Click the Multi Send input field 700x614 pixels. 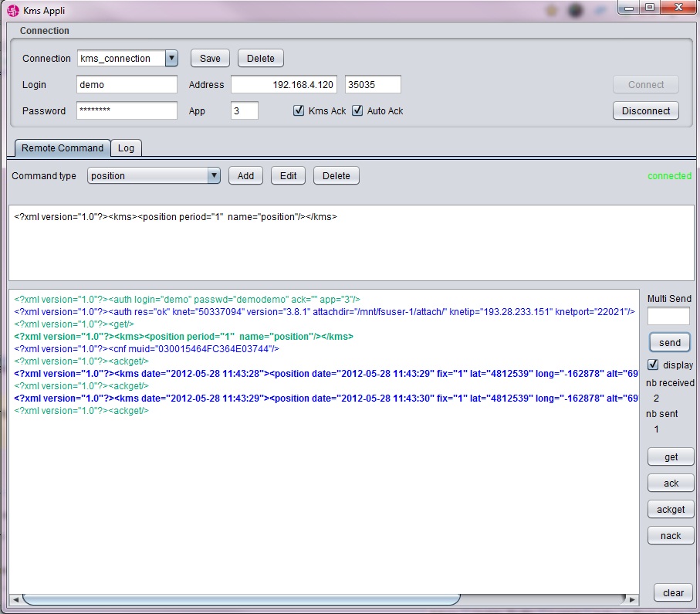point(668,316)
